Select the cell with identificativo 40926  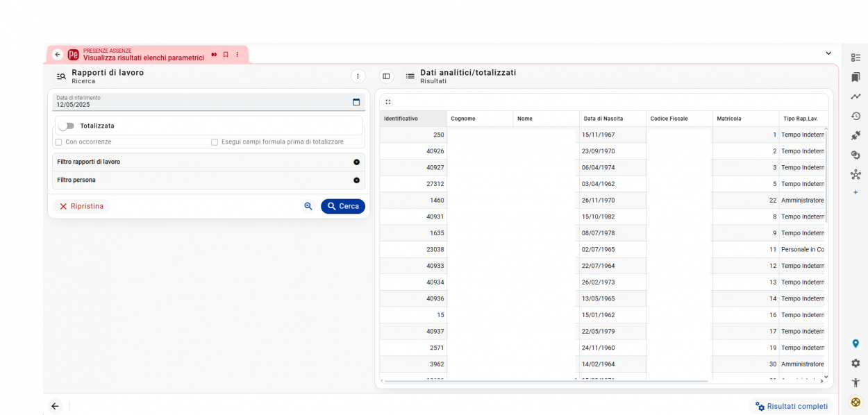413,151
